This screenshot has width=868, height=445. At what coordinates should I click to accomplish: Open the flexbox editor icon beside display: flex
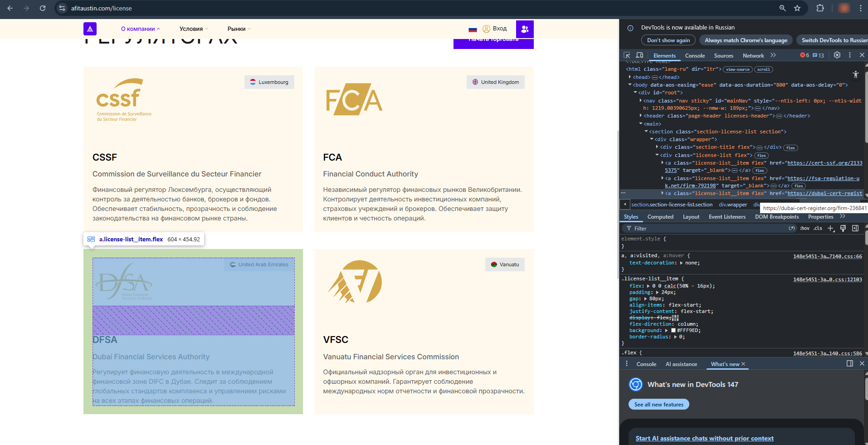[x=675, y=318]
